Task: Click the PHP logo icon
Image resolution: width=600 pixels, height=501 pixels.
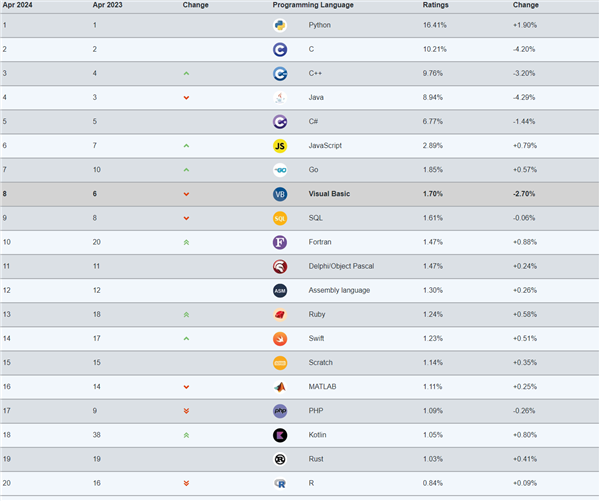Action: tap(280, 411)
